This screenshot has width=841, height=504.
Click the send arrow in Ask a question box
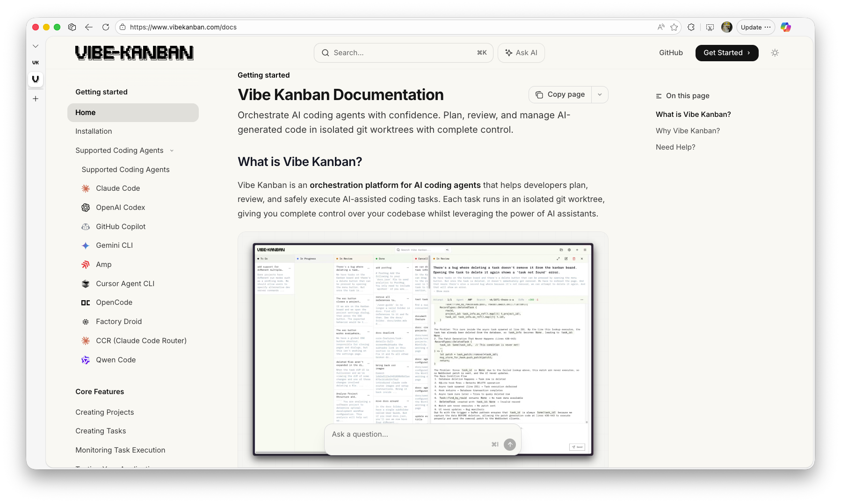[510, 444]
